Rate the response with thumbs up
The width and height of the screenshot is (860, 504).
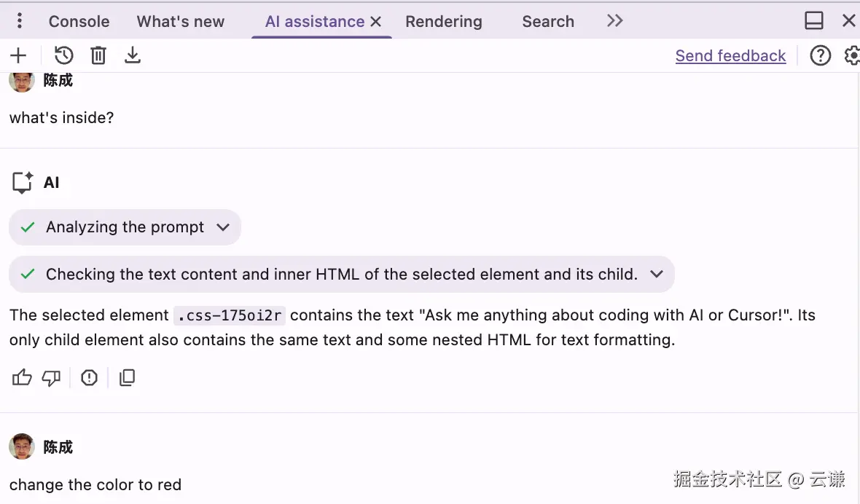(x=22, y=377)
